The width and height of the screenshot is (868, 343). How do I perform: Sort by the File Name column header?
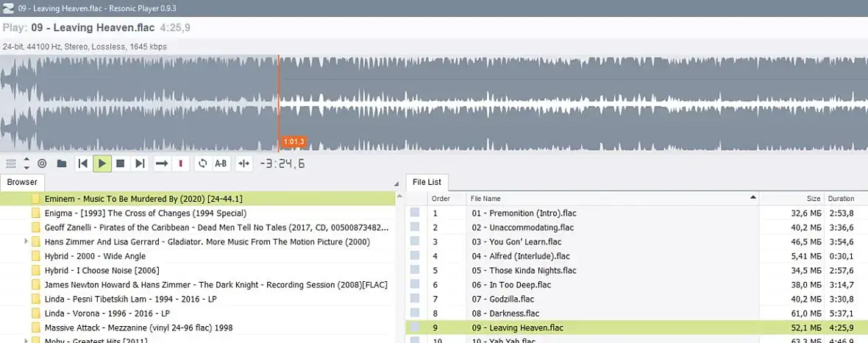point(612,199)
